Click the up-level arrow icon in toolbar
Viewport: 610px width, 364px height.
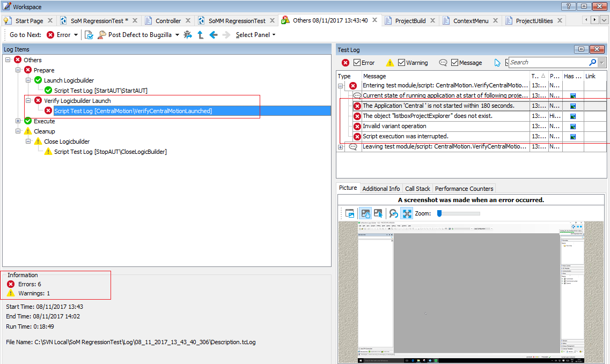click(x=200, y=35)
